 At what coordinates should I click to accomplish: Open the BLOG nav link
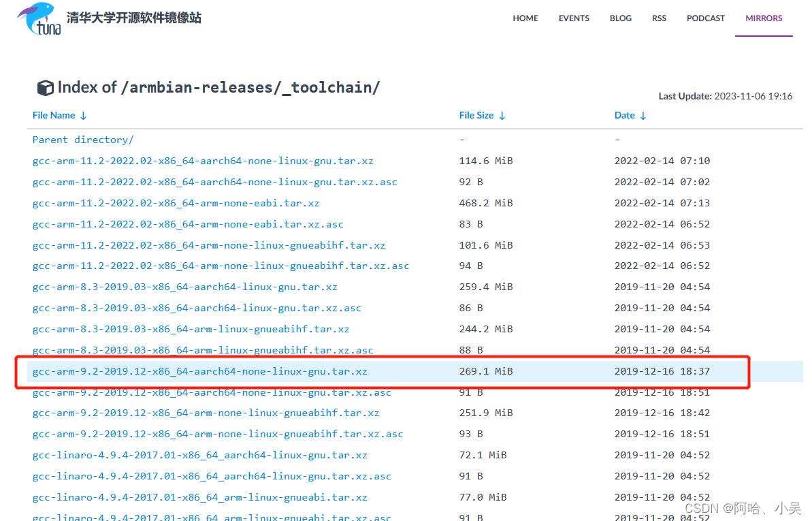point(620,18)
